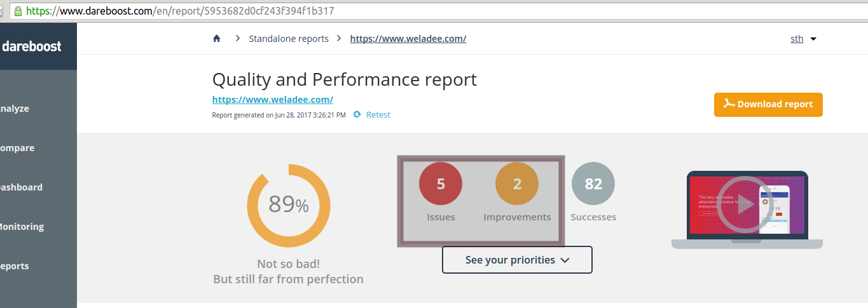This screenshot has width=868, height=308.
Task: Open Analyze in the sidebar
Action: click(15, 109)
